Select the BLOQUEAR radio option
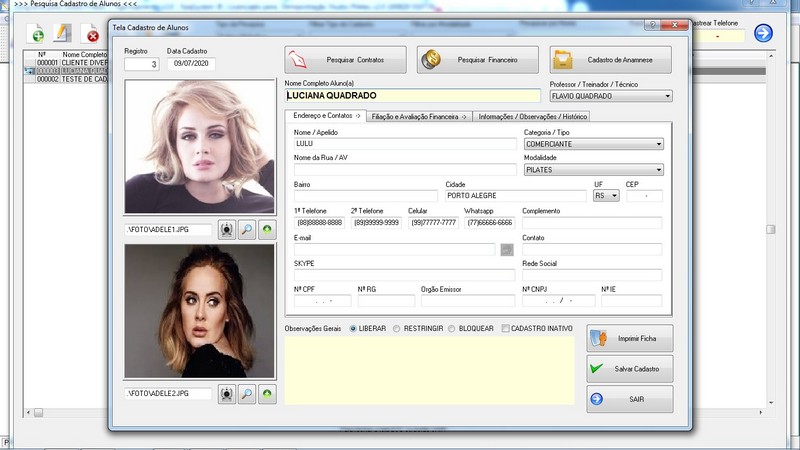 [452, 329]
